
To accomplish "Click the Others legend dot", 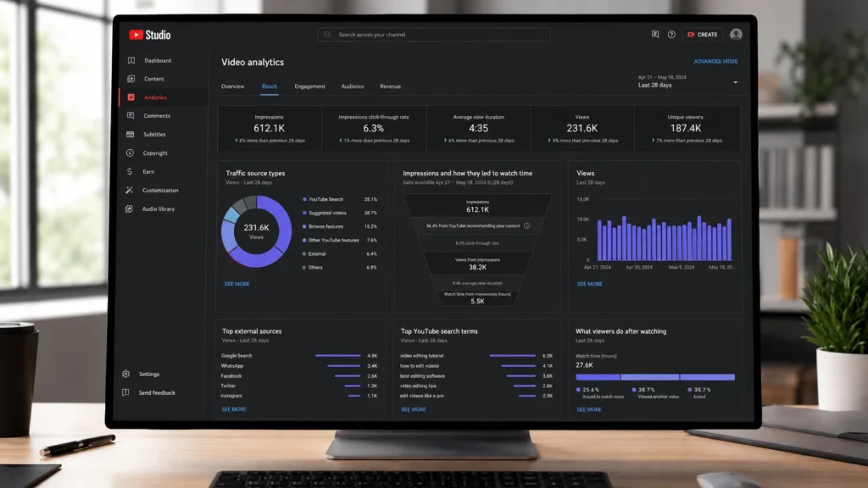I will pos(304,267).
